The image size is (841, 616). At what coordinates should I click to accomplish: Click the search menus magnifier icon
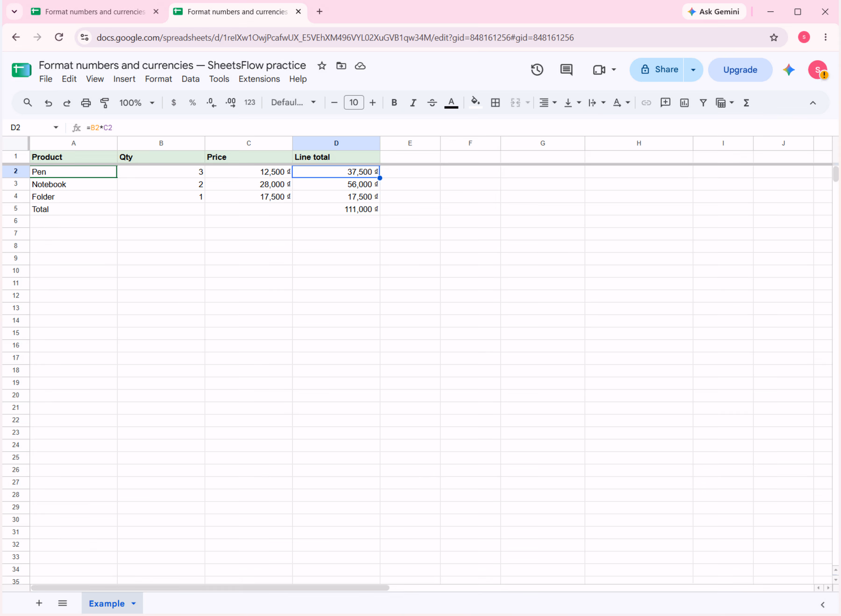tap(28, 102)
